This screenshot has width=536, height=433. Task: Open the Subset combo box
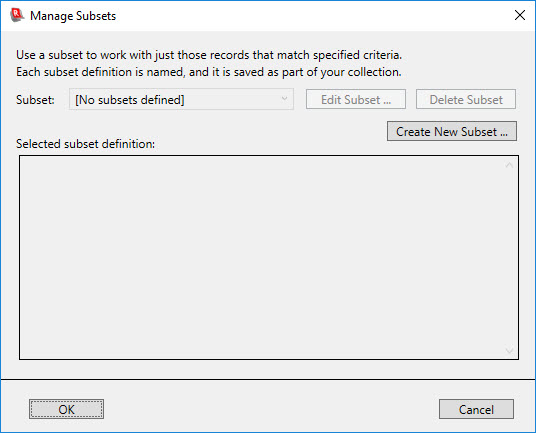coord(181,99)
